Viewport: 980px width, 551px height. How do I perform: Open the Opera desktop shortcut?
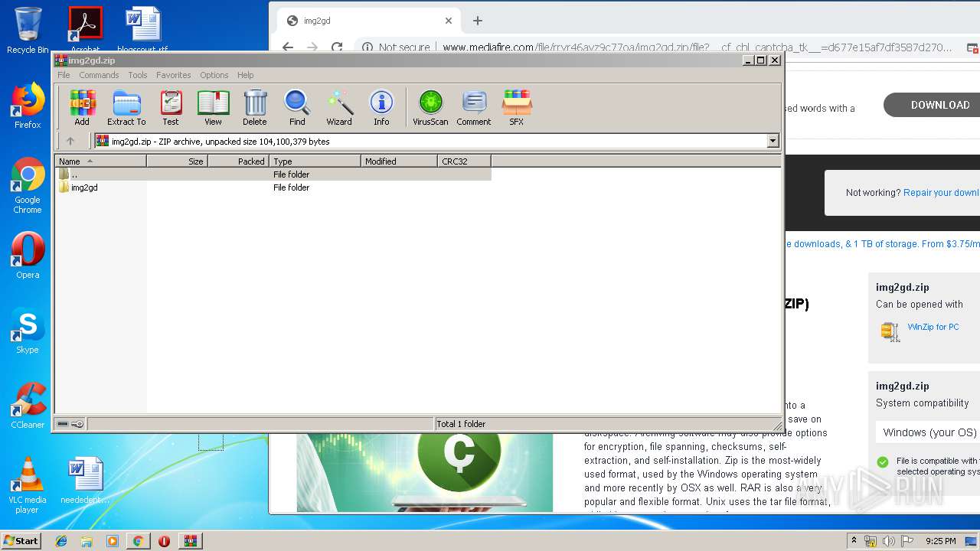click(x=28, y=256)
